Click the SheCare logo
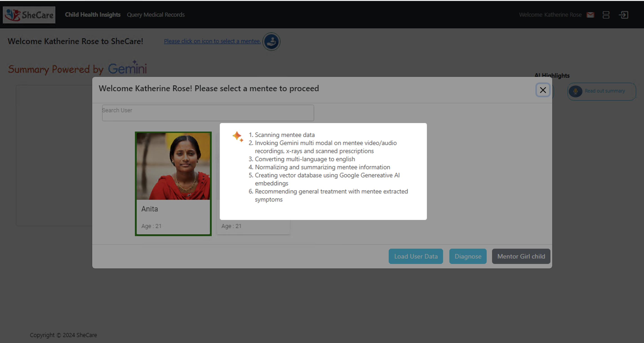 (x=29, y=15)
